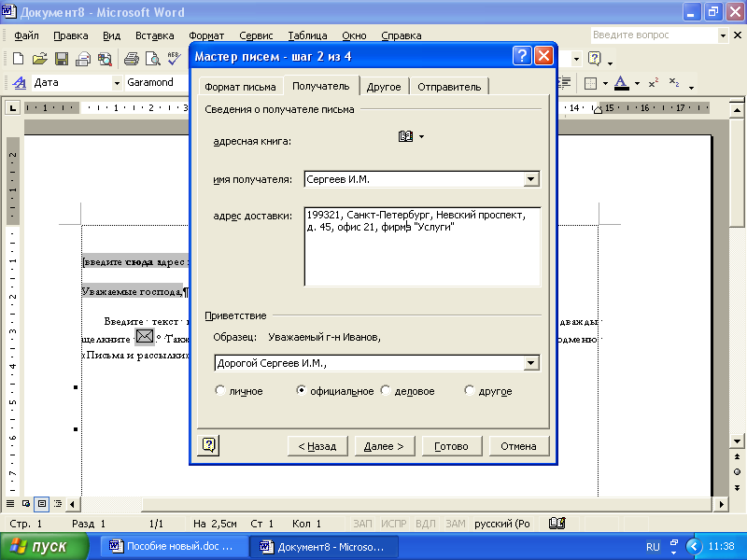Click the Word Help speech-bubble icon
The height and width of the screenshot is (560, 747).
tap(594, 59)
